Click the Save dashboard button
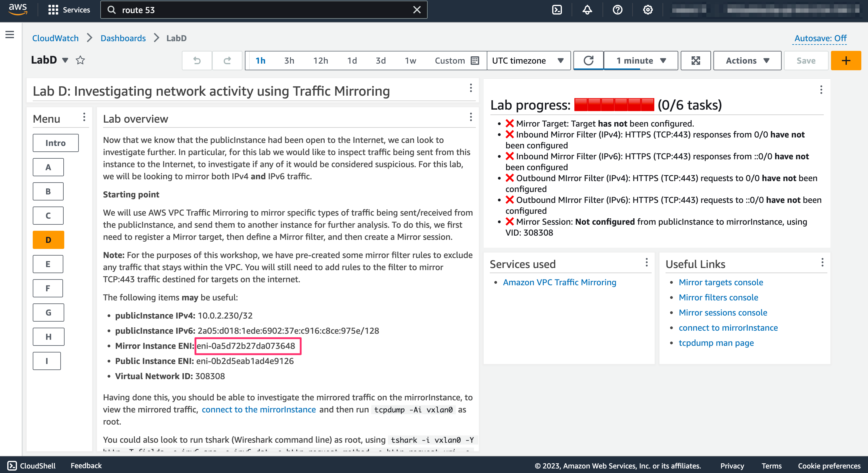868x473 pixels. tap(806, 61)
